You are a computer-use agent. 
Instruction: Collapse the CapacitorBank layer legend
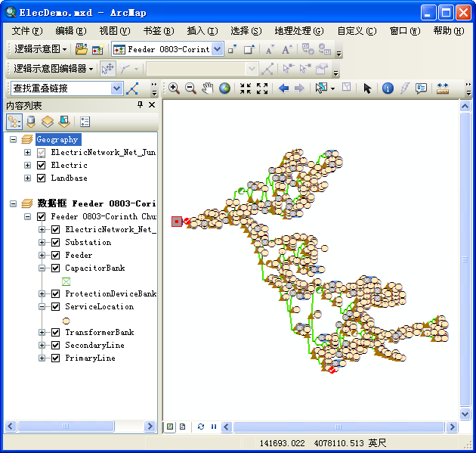[x=42, y=268]
